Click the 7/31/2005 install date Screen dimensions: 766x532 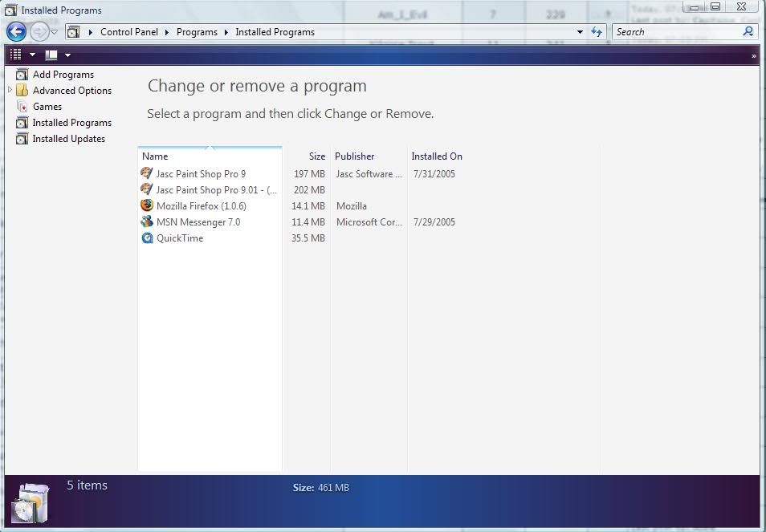coord(434,174)
